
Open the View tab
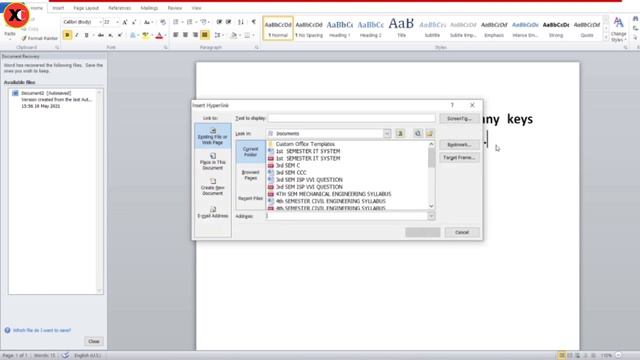(196, 8)
